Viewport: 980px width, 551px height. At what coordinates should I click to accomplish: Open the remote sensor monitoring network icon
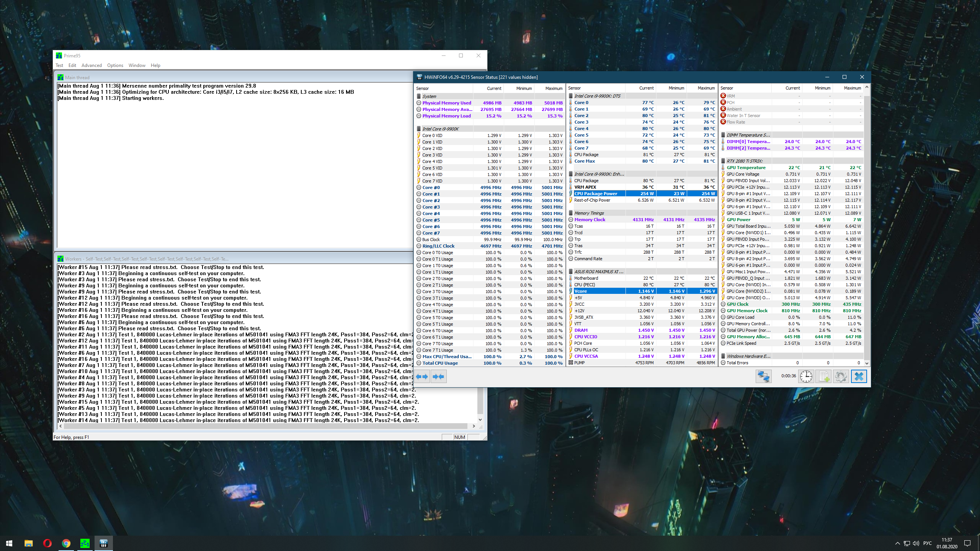click(763, 377)
